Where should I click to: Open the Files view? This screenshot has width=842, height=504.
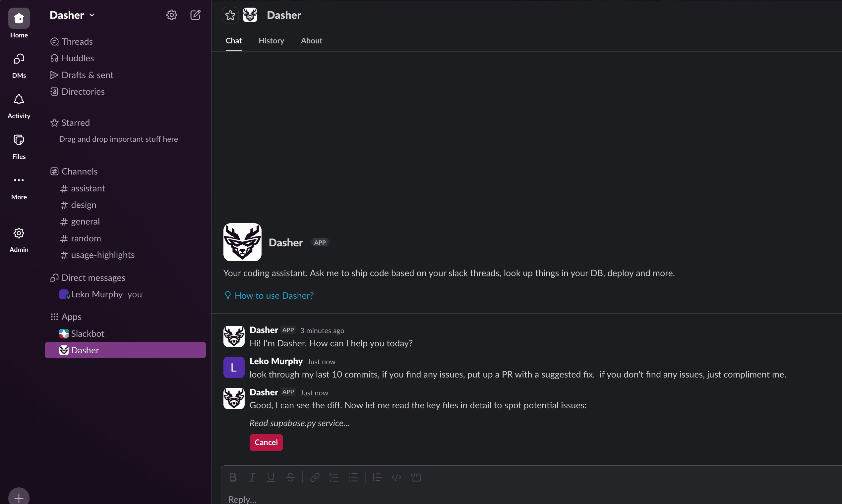coord(19,146)
